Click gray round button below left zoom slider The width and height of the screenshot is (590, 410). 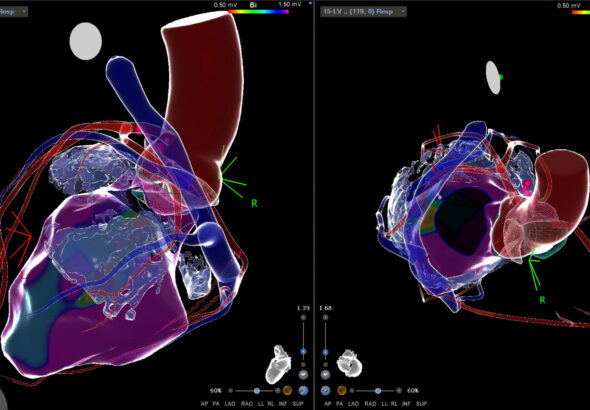tap(303, 375)
